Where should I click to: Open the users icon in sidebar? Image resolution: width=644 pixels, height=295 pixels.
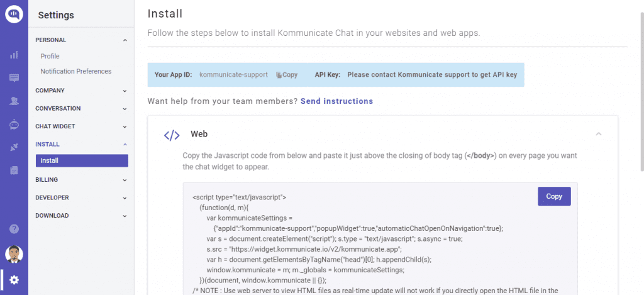14,101
